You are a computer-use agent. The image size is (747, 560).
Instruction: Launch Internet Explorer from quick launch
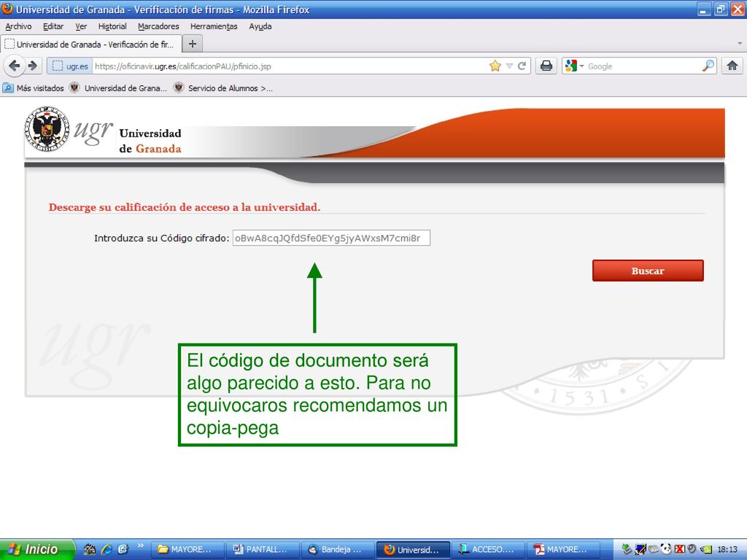pos(107,549)
